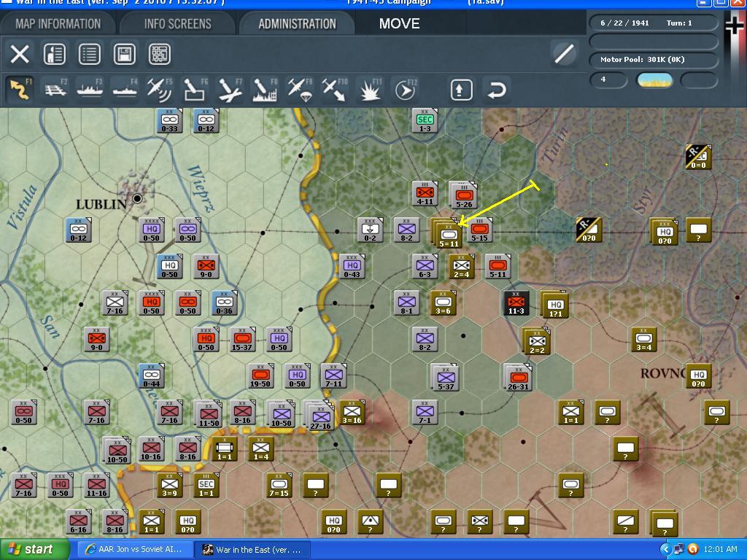Click the End turn (F12) icon
The width and height of the screenshot is (747, 560).
(405, 89)
